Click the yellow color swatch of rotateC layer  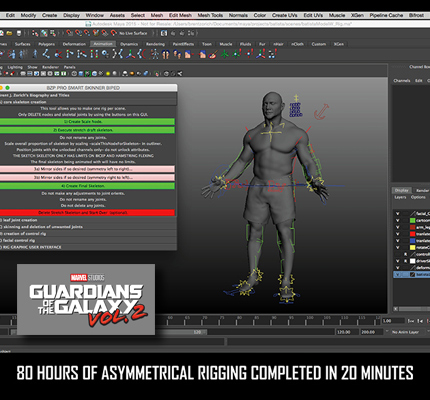(412, 247)
